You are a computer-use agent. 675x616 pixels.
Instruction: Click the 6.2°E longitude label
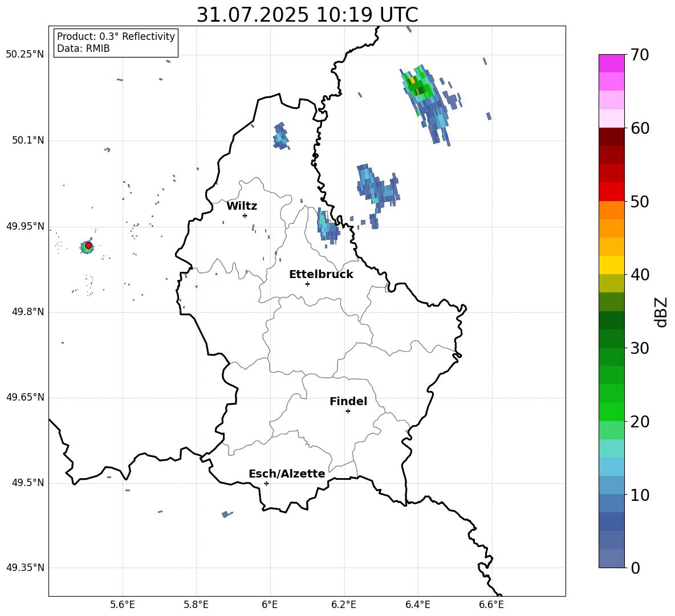[344, 605]
